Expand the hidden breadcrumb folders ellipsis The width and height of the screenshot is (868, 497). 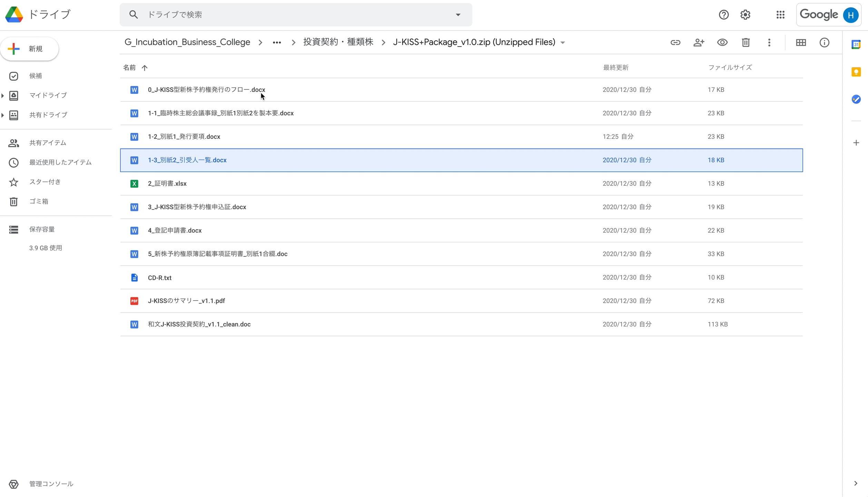tap(277, 42)
